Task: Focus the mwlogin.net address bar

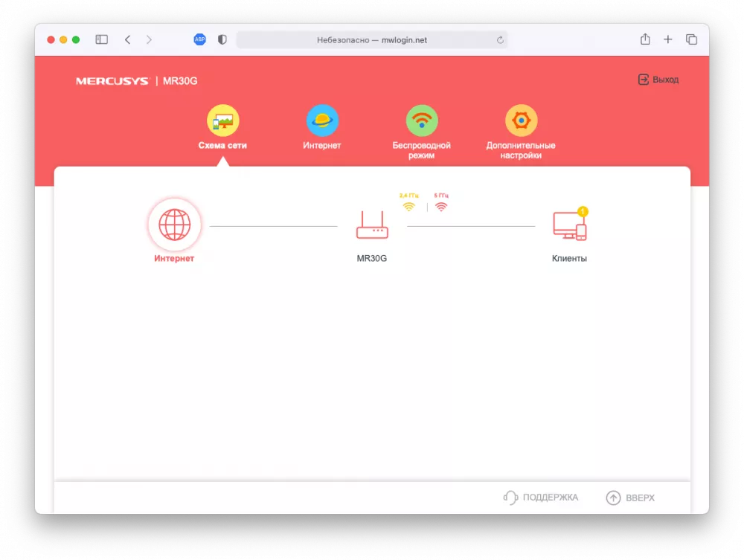Action: (372, 40)
